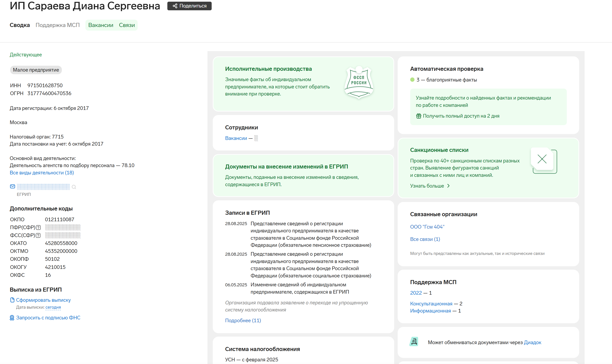612x364 pixels.
Task: Open the ООО "Гсм 404" organization link
Action: pos(427,227)
